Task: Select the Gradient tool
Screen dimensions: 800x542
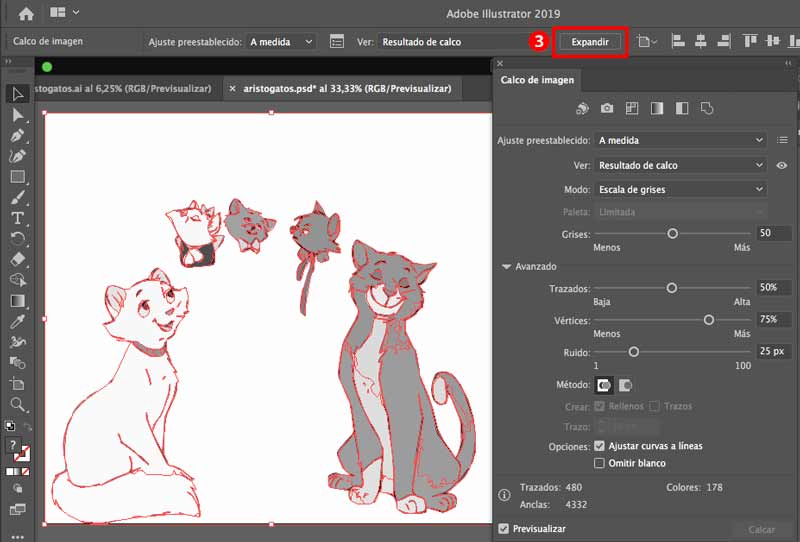Action: click(x=17, y=301)
